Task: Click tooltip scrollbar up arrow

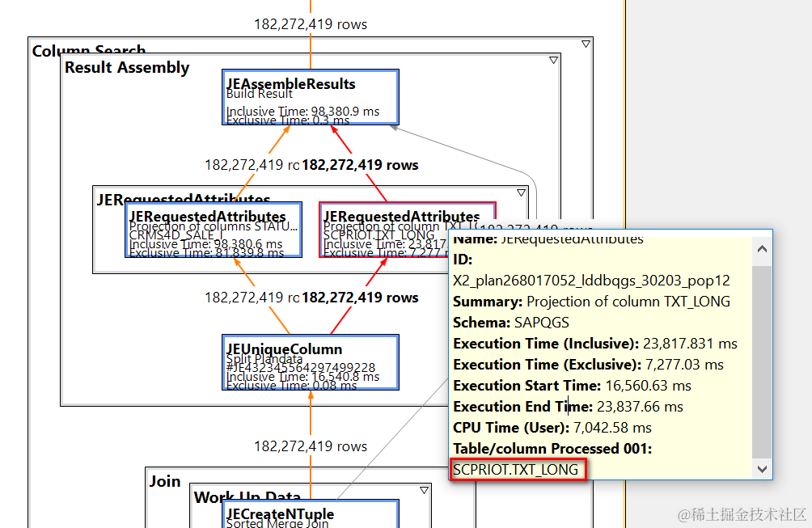Action: tap(762, 249)
